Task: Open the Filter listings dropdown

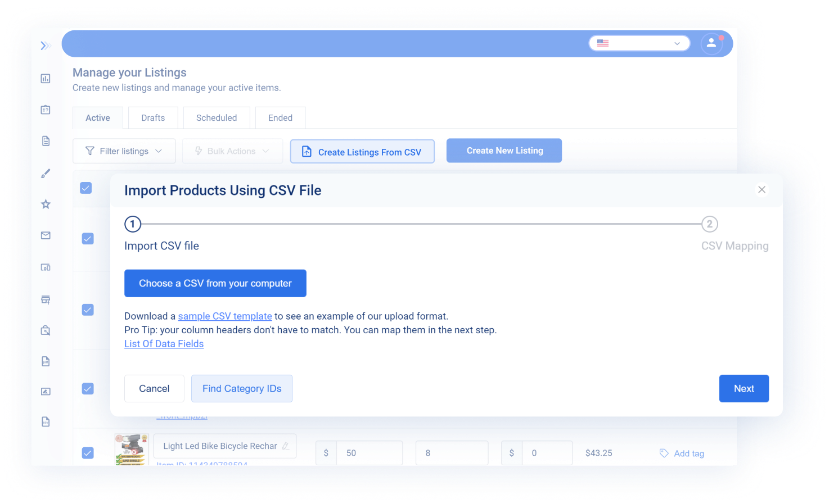Action: pyautogui.click(x=124, y=151)
